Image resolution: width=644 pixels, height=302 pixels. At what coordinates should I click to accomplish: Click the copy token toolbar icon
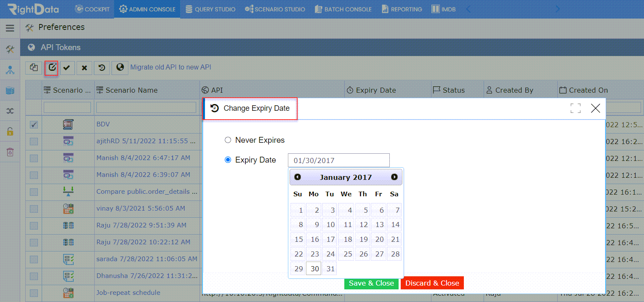34,67
